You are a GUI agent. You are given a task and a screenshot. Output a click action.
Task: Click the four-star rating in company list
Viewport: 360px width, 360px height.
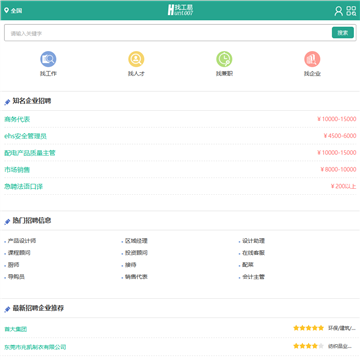pos(308,346)
